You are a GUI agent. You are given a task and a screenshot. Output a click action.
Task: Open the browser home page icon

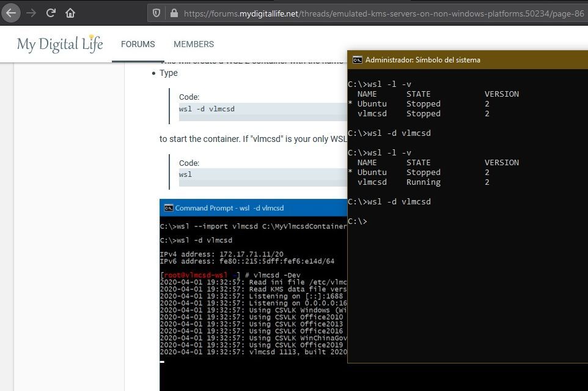point(70,13)
